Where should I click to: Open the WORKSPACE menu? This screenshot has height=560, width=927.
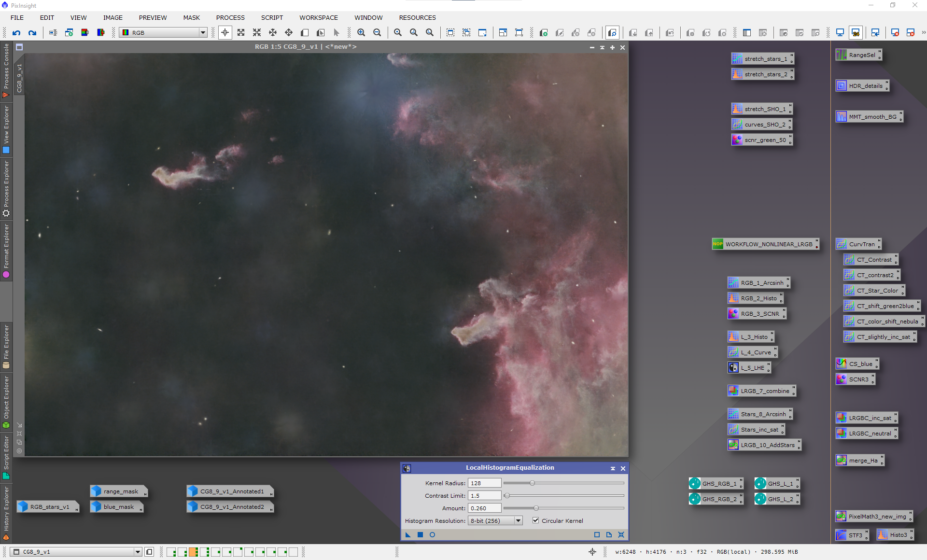(x=319, y=17)
